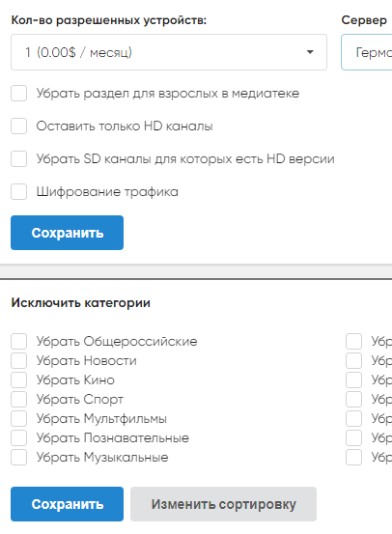Enable Убрать Познавательные checkbox

point(18,438)
